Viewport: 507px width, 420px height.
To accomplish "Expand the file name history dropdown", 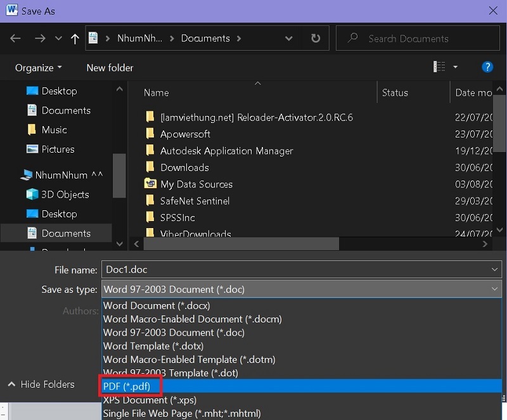I will [x=496, y=269].
